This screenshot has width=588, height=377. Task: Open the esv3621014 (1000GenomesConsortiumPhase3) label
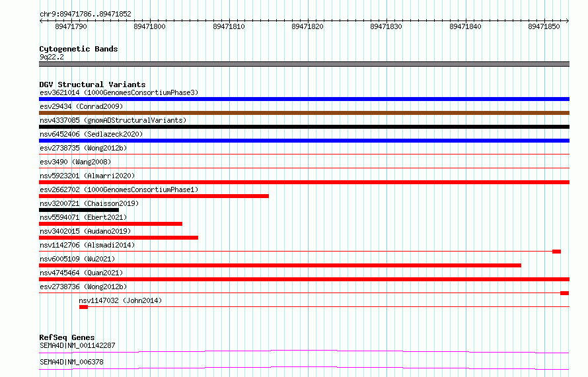pos(119,92)
